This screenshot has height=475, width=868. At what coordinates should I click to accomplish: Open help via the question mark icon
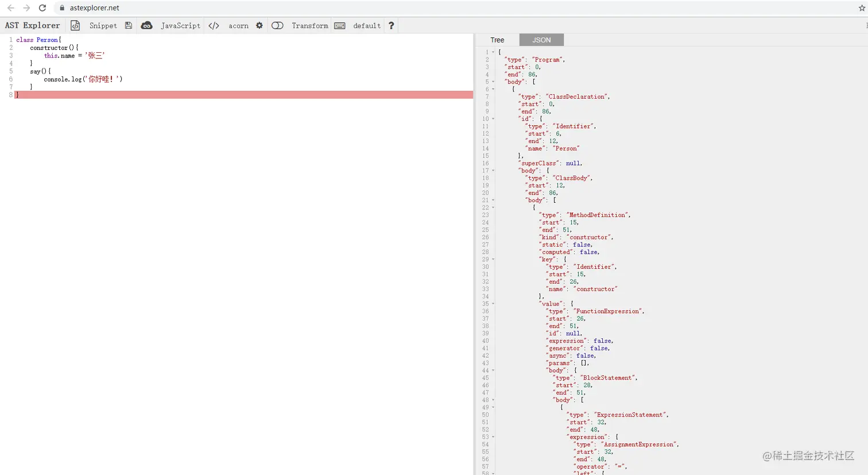click(x=392, y=25)
